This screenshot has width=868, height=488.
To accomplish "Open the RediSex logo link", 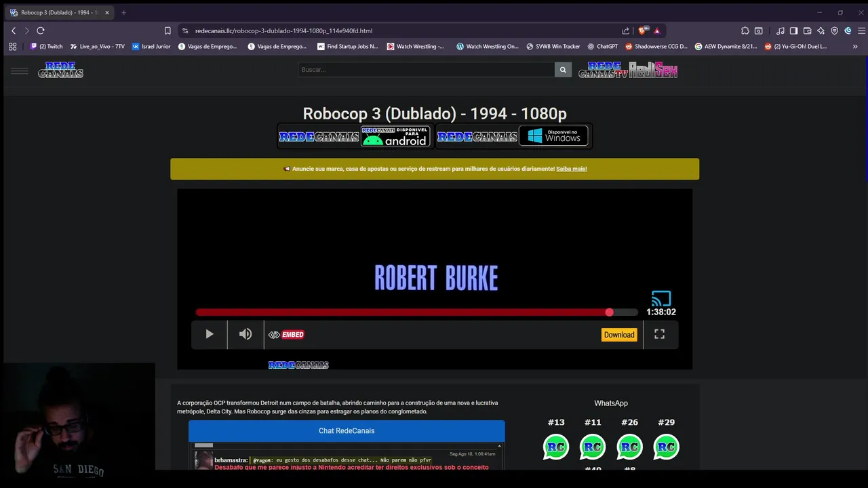I will point(653,70).
